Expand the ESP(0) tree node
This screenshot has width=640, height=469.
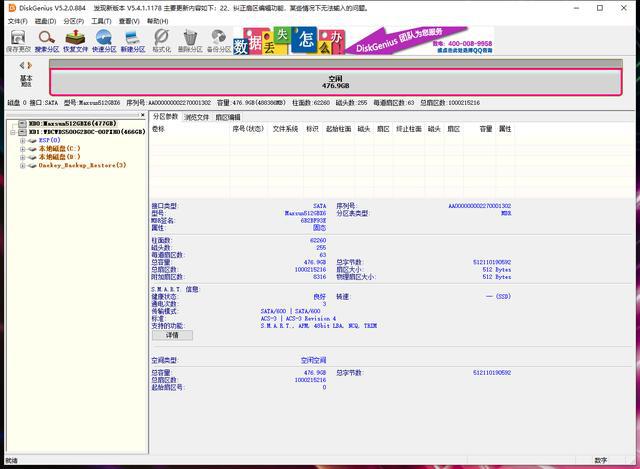pyautogui.click(x=22, y=140)
